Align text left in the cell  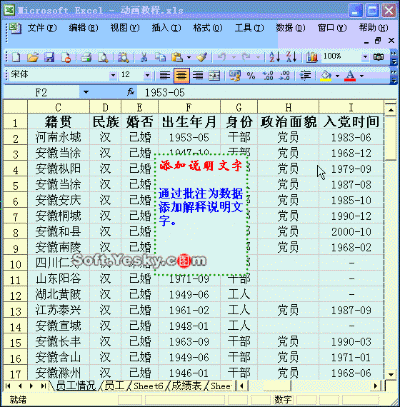click(165, 76)
